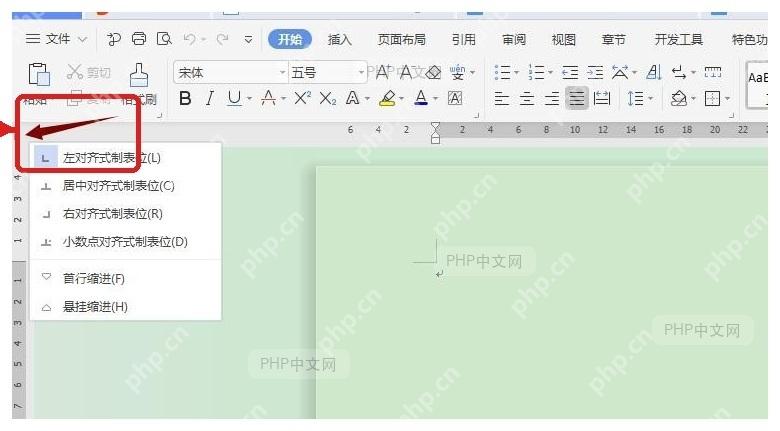Select 小数点对齐式制表位(D)
780x431 pixels.
[125, 242]
